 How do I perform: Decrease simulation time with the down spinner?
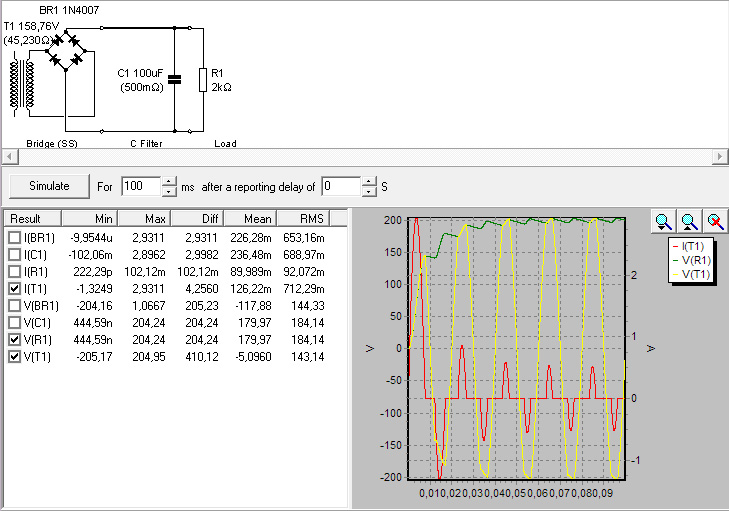coord(169,191)
